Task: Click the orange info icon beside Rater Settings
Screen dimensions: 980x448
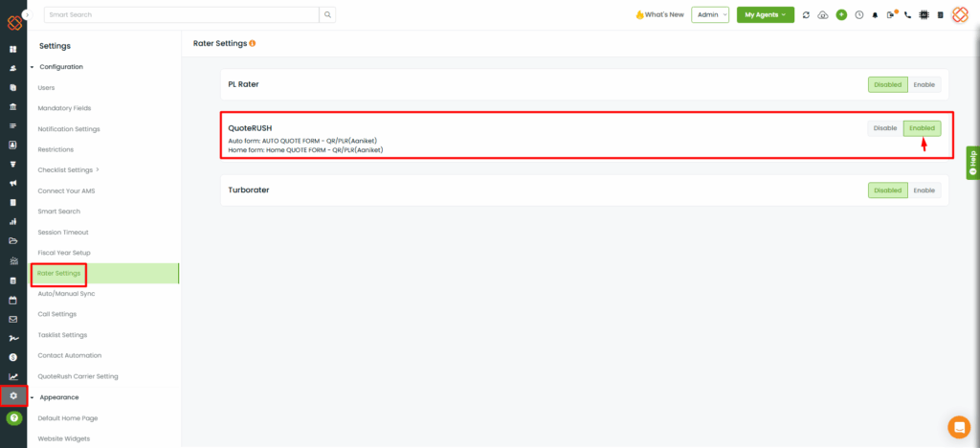Action: pos(253,44)
